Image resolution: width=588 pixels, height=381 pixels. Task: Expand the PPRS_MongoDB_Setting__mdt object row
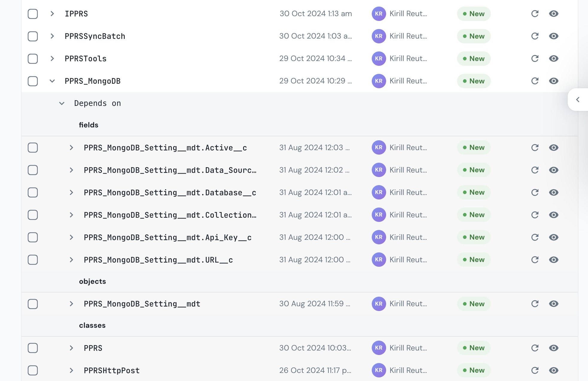[71, 304]
